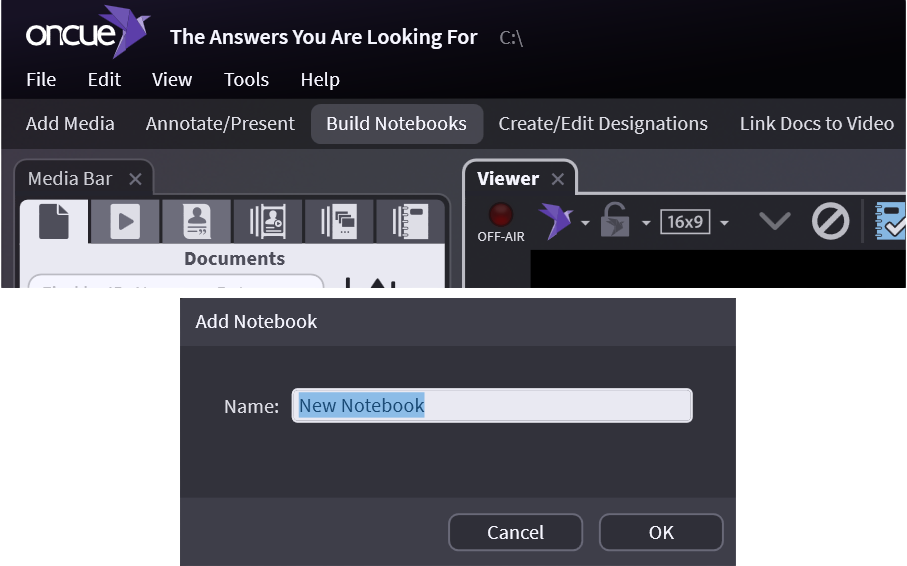The height and width of the screenshot is (566, 907).
Task: Click the prohibited circle icon in Viewer toolbar
Action: coord(830,222)
